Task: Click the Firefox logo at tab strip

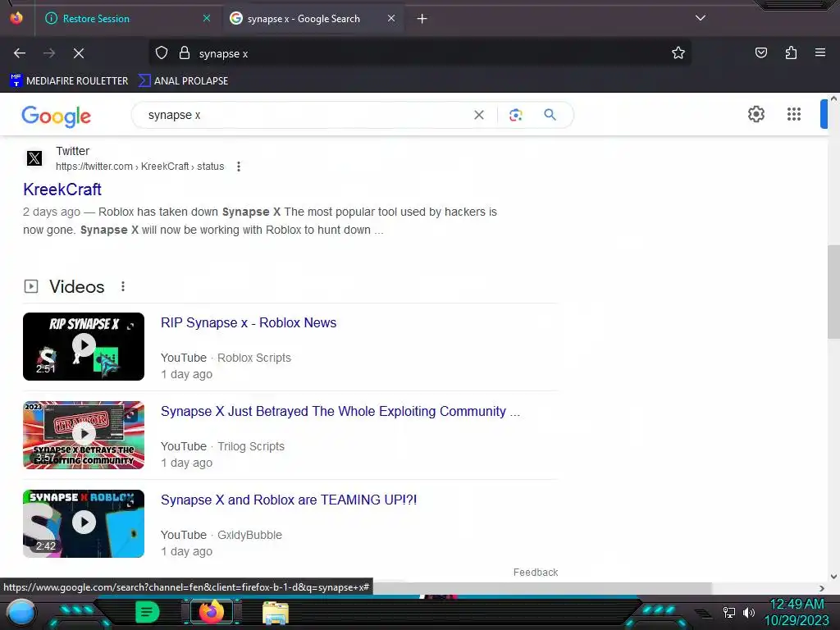Action: pyautogui.click(x=16, y=18)
